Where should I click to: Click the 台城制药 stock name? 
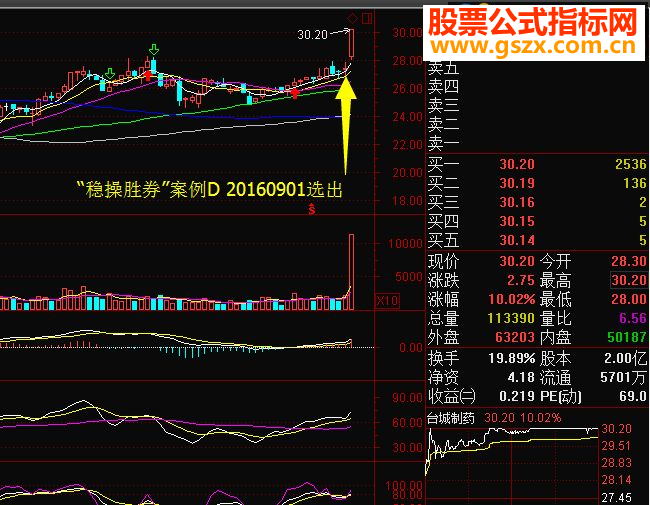[451, 418]
